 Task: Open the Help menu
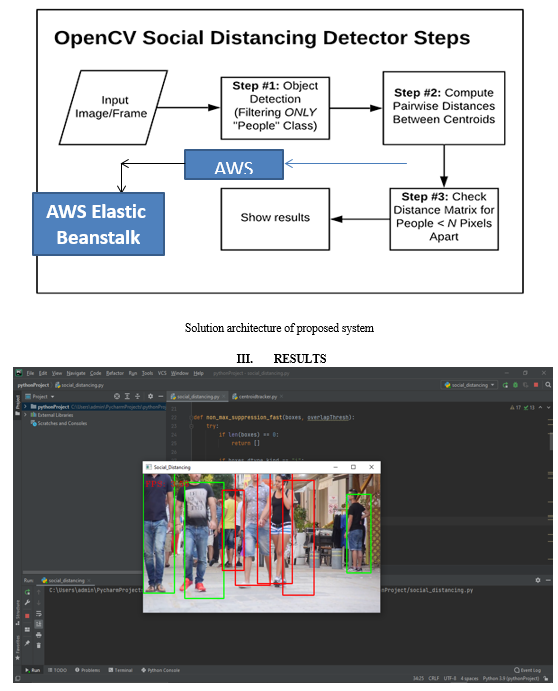point(198,373)
